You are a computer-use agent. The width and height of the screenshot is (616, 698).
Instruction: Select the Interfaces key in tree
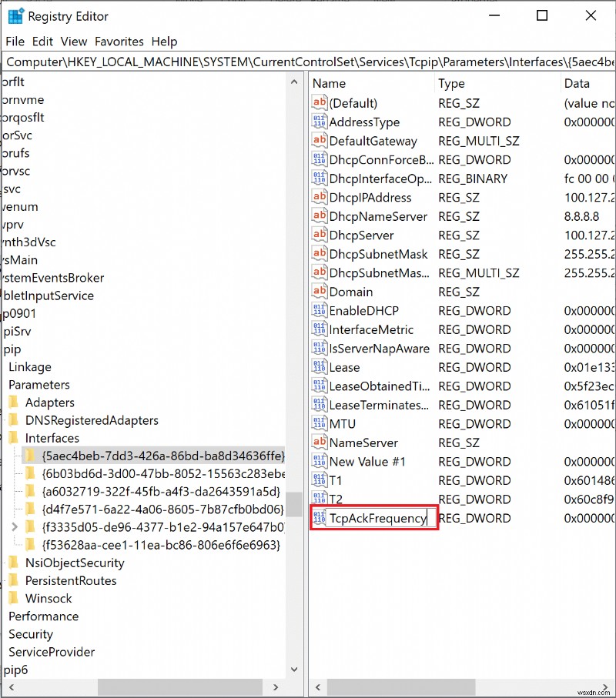[x=52, y=438]
